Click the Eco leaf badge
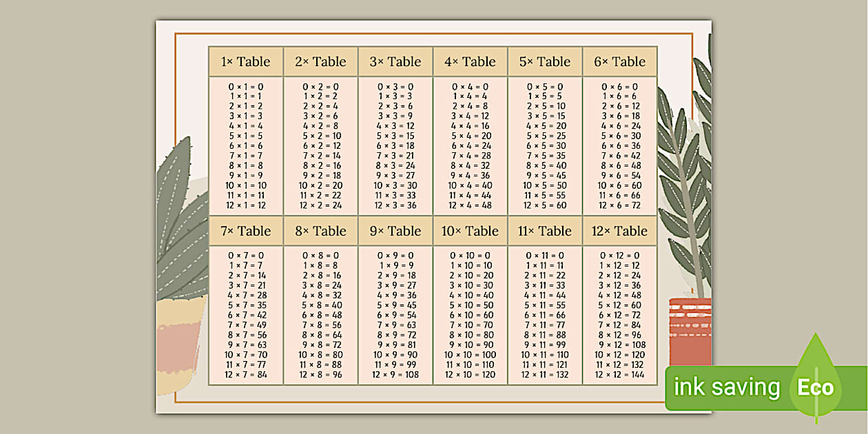This screenshot has width=868, height=434. tap(816, 388)
